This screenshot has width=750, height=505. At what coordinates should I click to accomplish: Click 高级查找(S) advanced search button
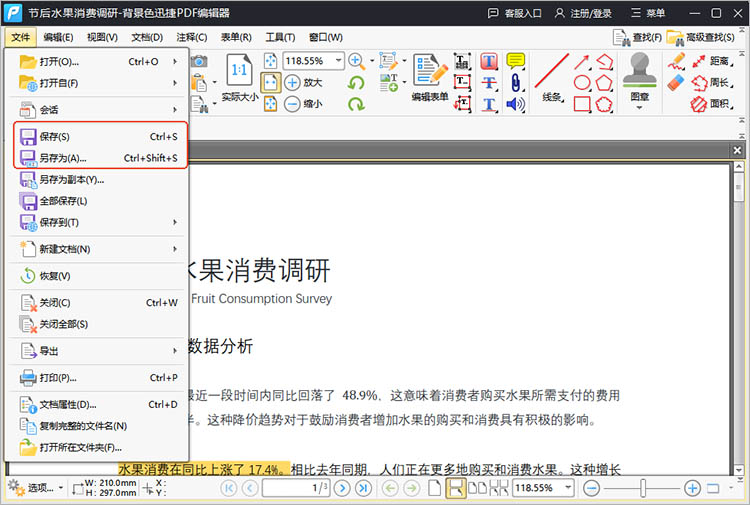pos(701,37)
